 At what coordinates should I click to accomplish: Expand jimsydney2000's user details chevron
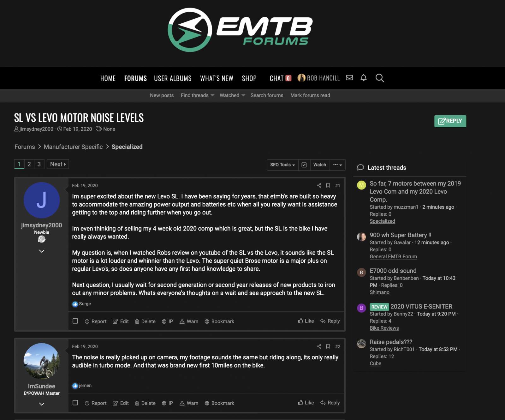coord(42,251)
